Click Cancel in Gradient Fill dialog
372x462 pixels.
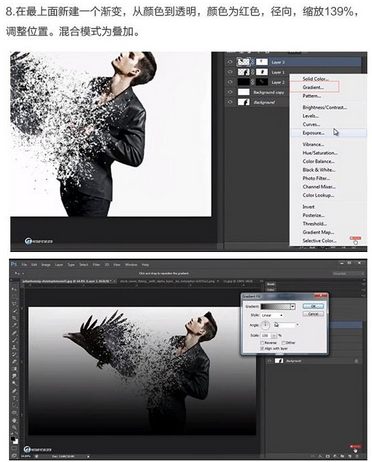click(313, 314)
